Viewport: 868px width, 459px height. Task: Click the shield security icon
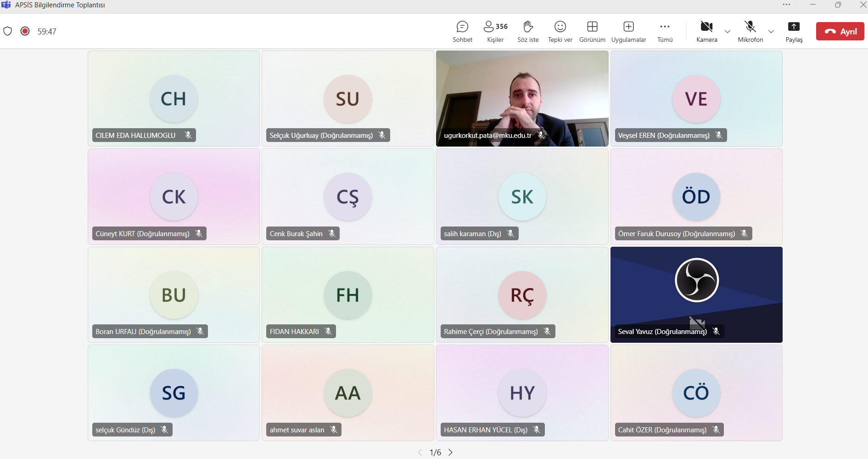[x=8, y=31]
